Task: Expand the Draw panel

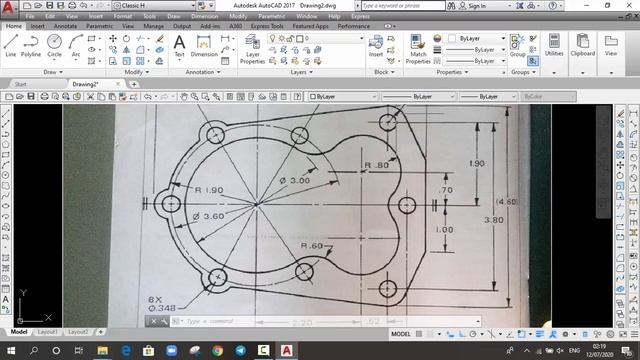Action: (53, 72)
